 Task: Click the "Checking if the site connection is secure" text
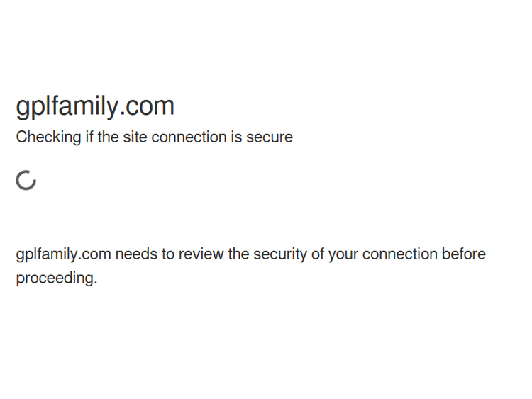[x=154, y=137]
